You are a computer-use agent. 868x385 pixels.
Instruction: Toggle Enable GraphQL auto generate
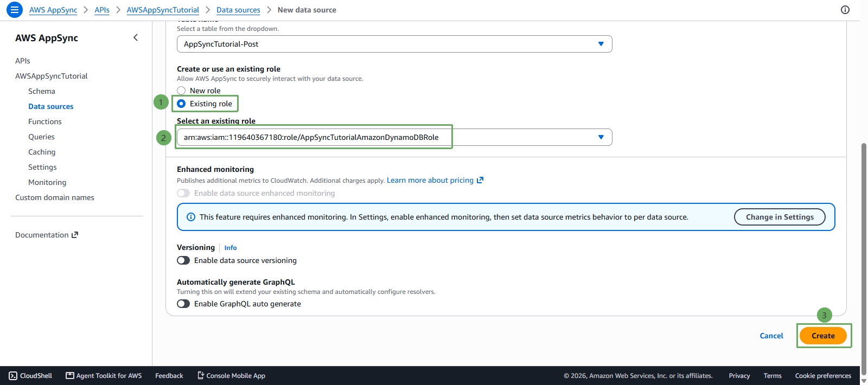tap(183, 304)
